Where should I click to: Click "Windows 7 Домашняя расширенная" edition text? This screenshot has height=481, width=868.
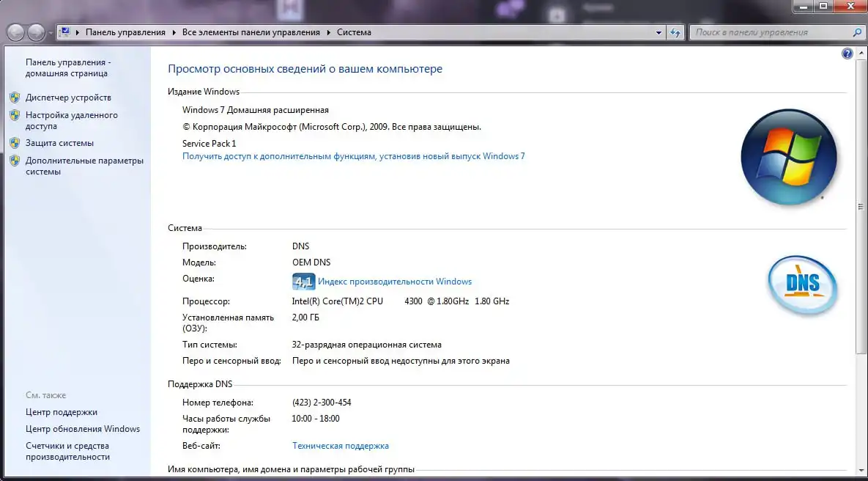255,110
